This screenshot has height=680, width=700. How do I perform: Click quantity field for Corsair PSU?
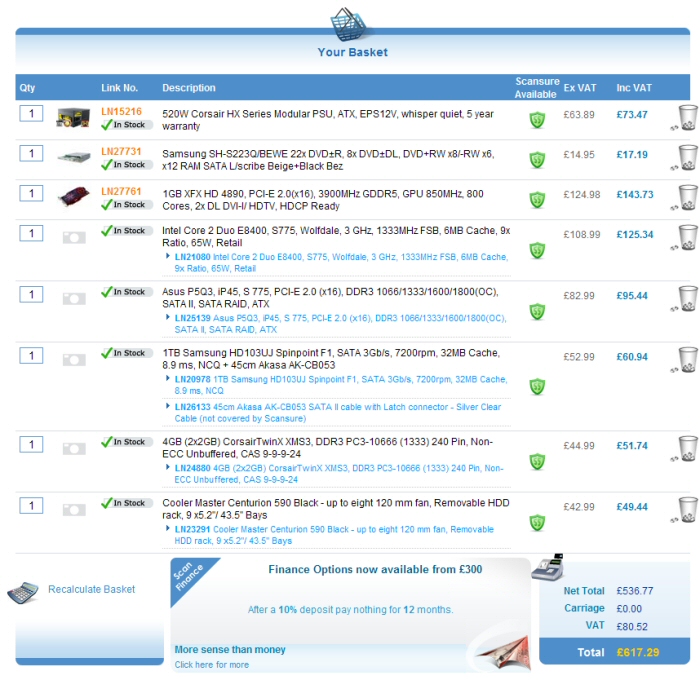pos(30,114)
